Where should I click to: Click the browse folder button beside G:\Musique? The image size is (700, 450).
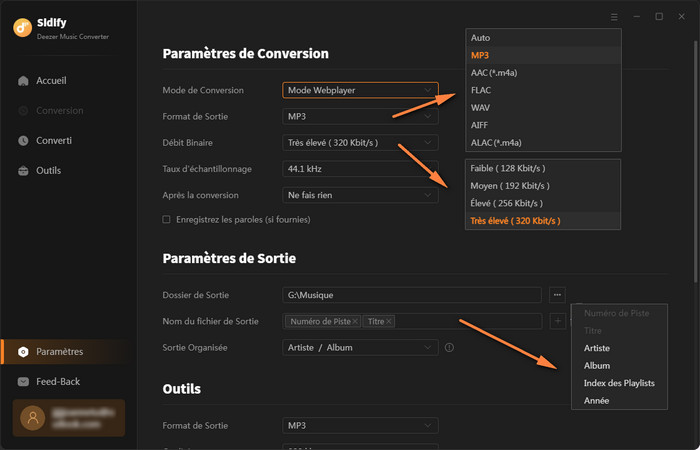click(557, 294)
